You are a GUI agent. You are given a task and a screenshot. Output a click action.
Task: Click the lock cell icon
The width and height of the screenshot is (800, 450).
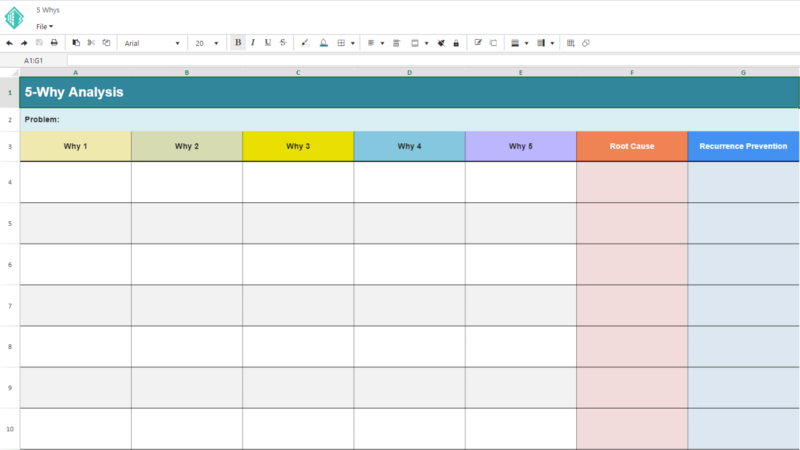[456, 43]
